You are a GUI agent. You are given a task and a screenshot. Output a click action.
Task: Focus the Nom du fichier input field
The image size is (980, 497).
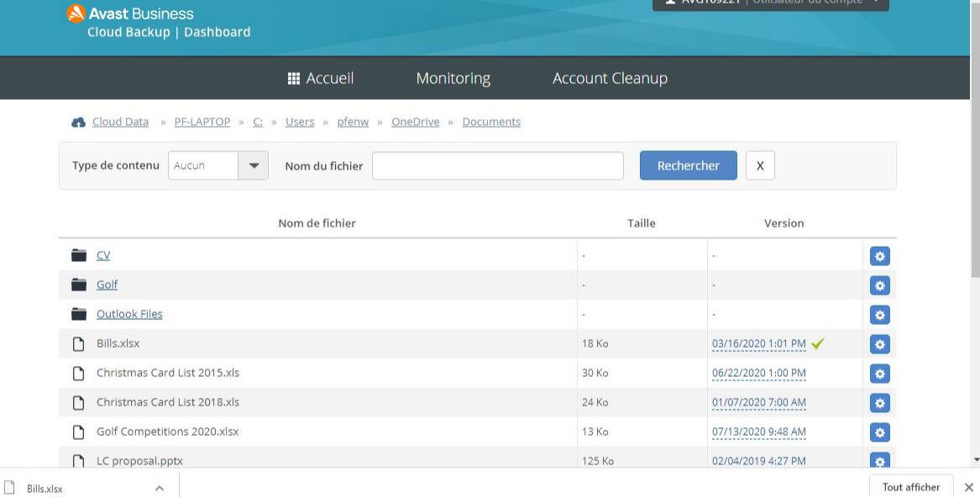click(497, 166)
